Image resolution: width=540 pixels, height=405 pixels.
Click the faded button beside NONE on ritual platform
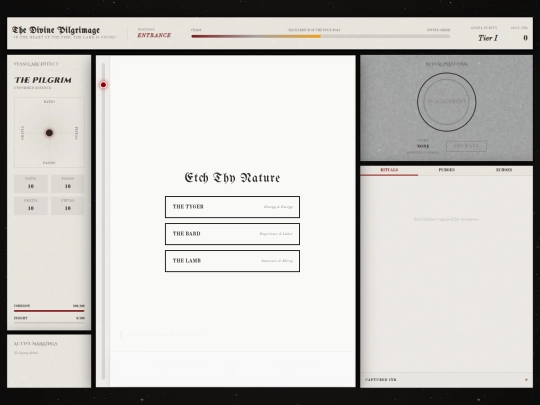pyautogui.click(x=466, y=146)
